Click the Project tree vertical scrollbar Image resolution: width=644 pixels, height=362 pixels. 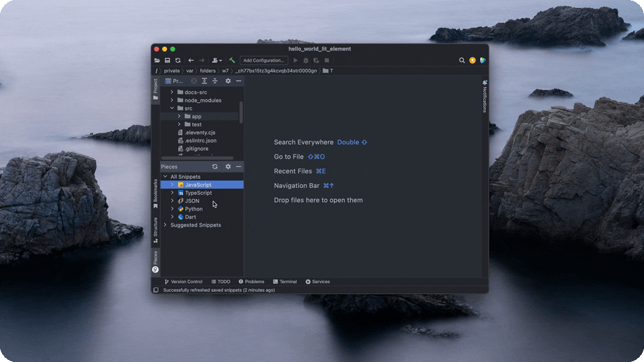pos(241,113)
